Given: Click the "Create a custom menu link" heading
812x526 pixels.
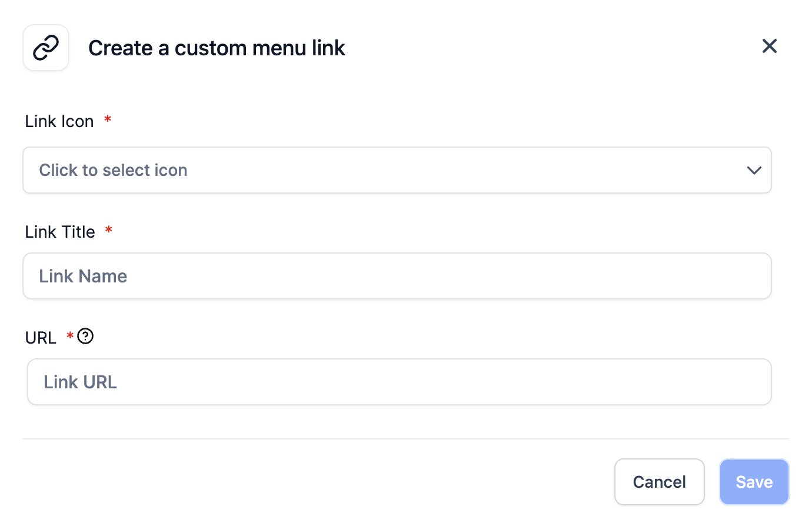Looking at the screenshot, I should click(x=217, y=48).
